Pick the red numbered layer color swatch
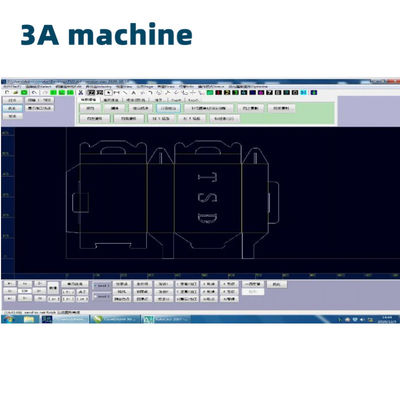Screen dimensions: 400x400 point(218,93)
